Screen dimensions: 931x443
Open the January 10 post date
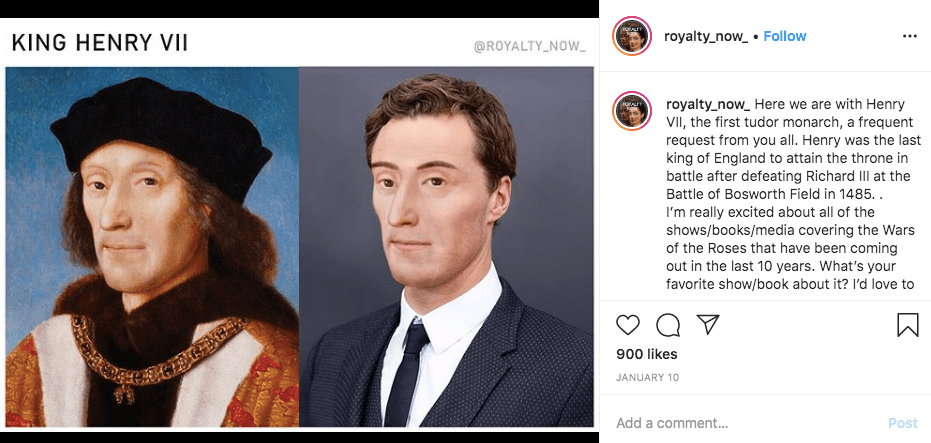(647, 377)
